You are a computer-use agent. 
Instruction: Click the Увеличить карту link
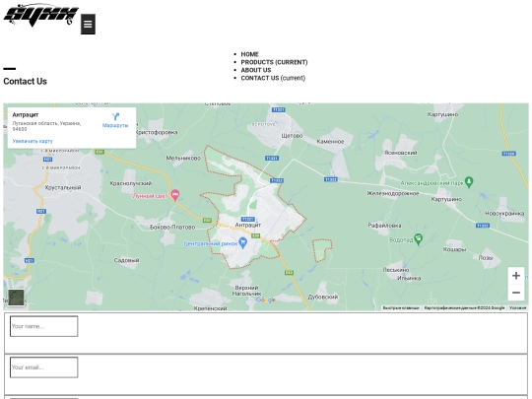(x=33, y=141)
